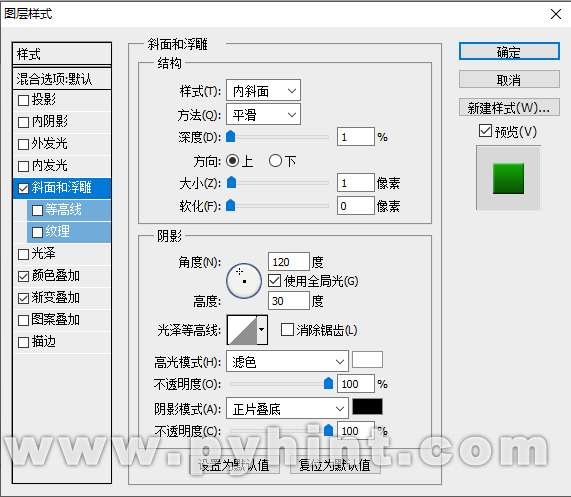Click the gloss contour thumbnail
This screenshot has width=571, height=497.
coord(242,330)
